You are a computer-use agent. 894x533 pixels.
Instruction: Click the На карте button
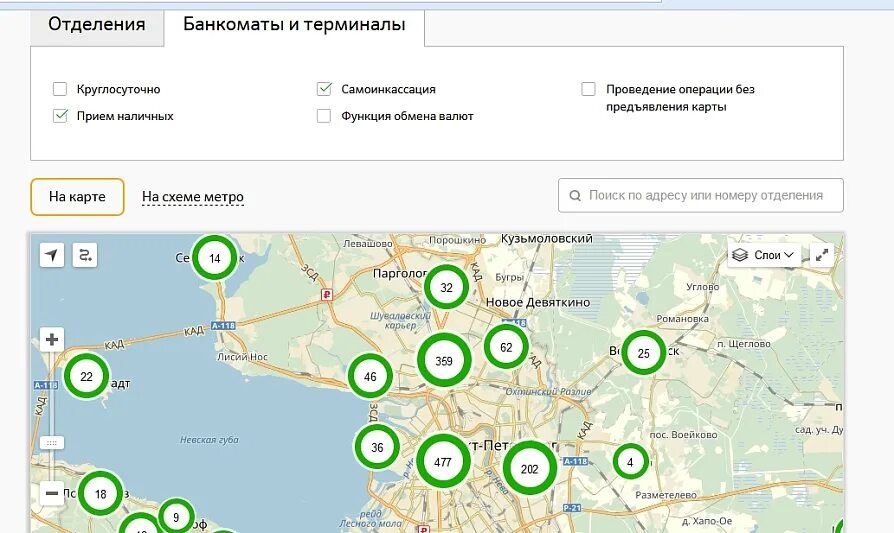[x=78, y=197]
